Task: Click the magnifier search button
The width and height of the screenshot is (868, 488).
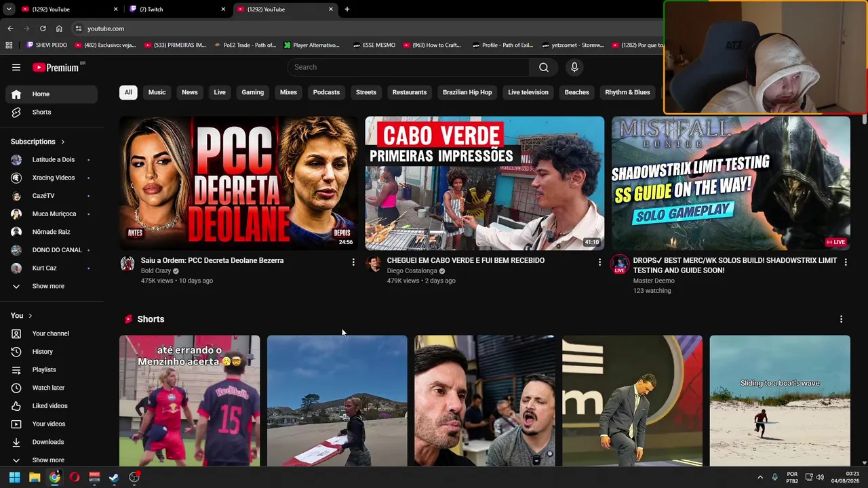Action: click(544, 67)
